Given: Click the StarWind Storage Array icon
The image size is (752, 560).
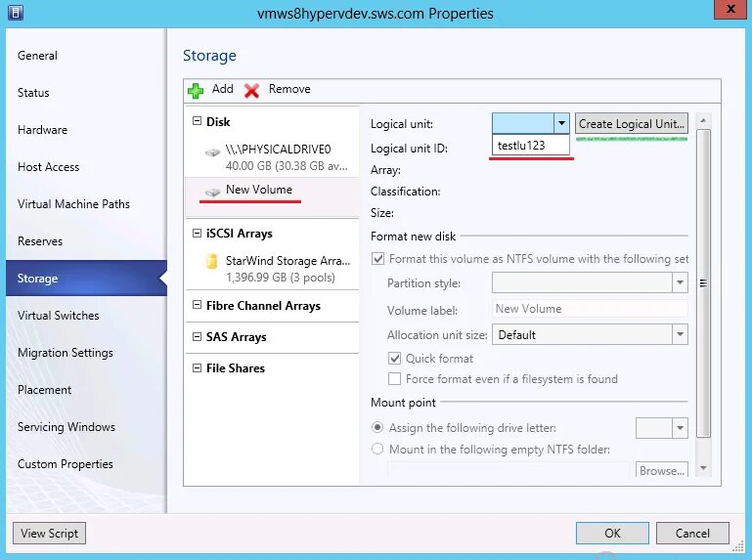Looking at the screenshot, I should (211, 261).
